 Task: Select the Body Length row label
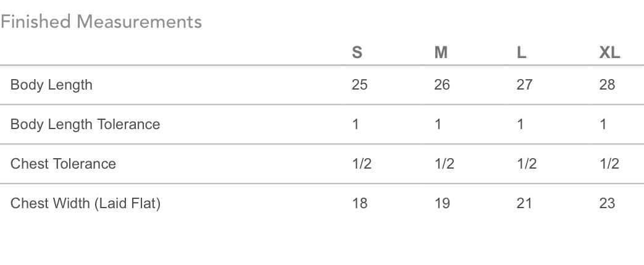pos(51,85)
